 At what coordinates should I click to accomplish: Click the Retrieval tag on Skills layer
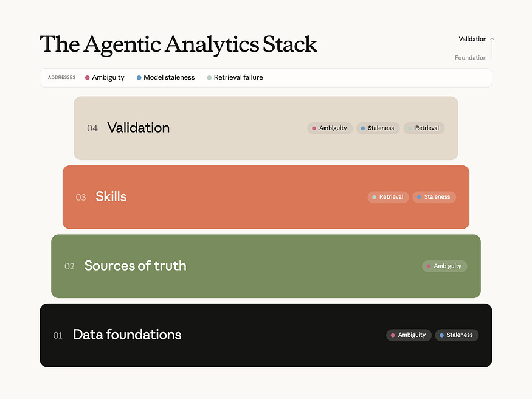tap(388, 197)
